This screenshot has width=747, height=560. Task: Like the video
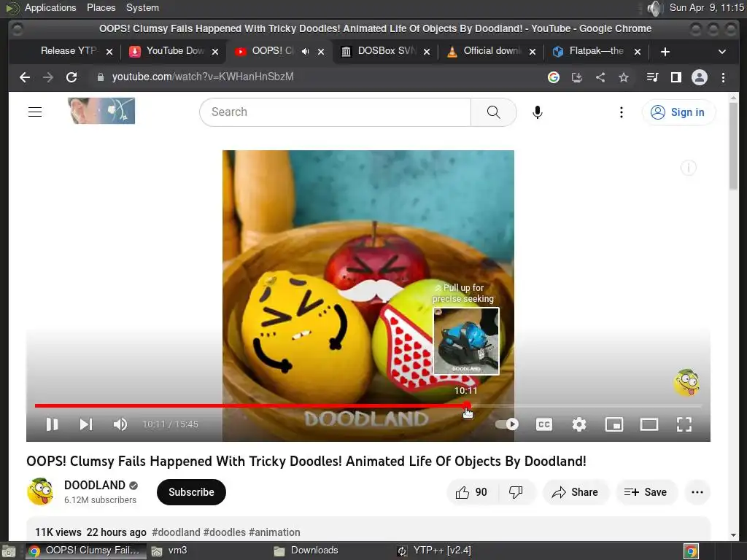tap(472, 492)
